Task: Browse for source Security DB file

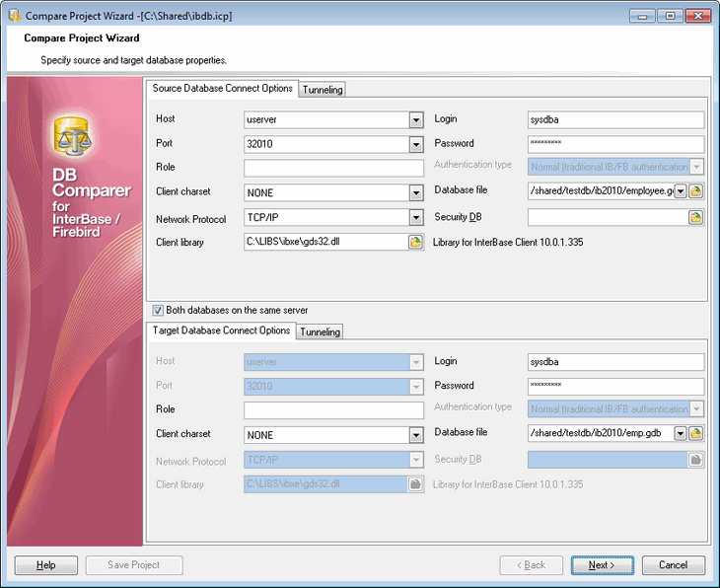Action: point(695,217)
